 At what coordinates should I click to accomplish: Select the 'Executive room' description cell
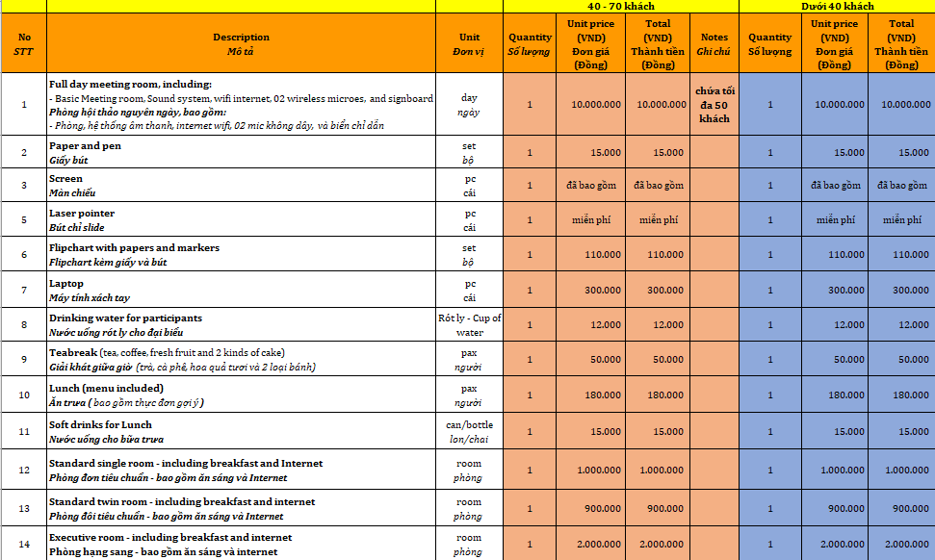click(x=241, y=544)
